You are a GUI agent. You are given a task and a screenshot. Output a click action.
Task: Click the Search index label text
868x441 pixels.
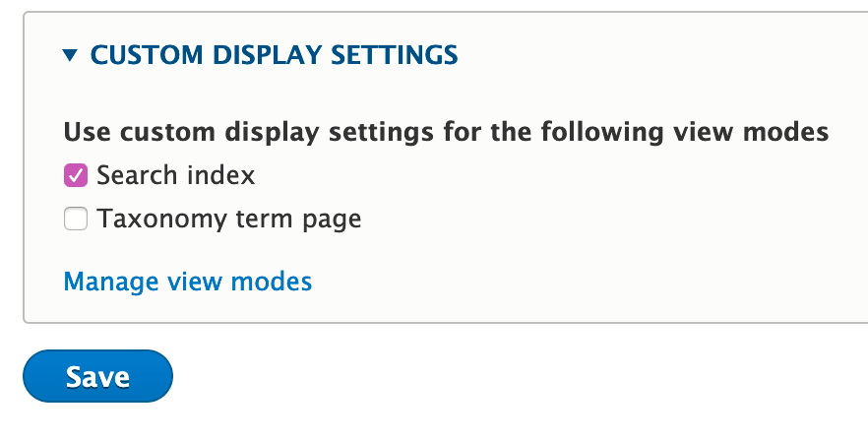pyautogui.click(x=175, y=176)
